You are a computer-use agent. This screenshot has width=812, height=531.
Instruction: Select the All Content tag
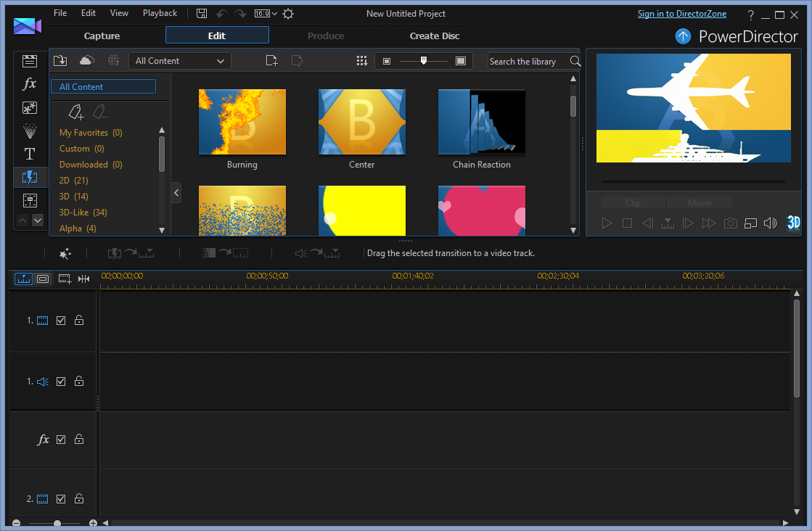[104, 86]
